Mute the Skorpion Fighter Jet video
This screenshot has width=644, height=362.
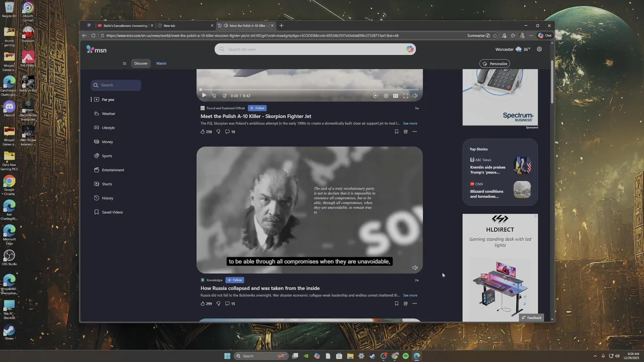415,96
